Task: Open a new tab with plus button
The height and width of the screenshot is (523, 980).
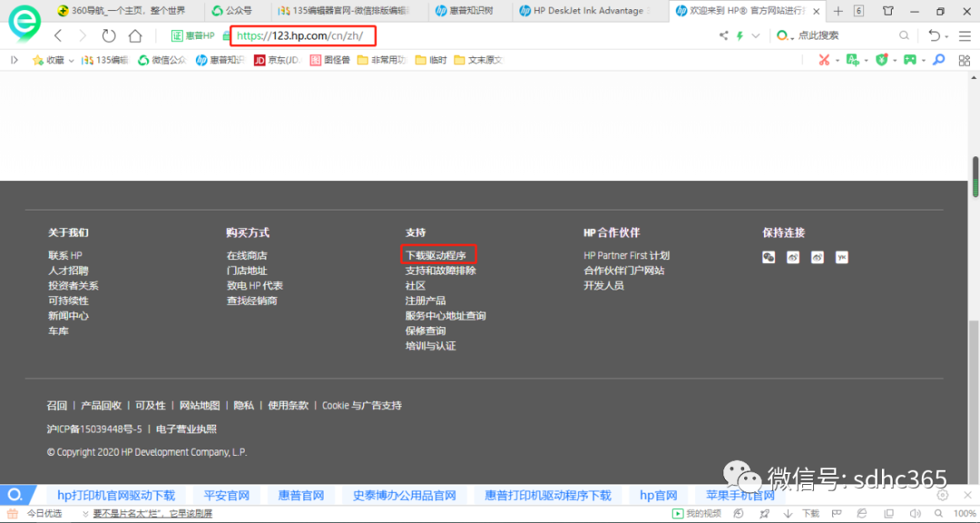Action: pos(838,11)
